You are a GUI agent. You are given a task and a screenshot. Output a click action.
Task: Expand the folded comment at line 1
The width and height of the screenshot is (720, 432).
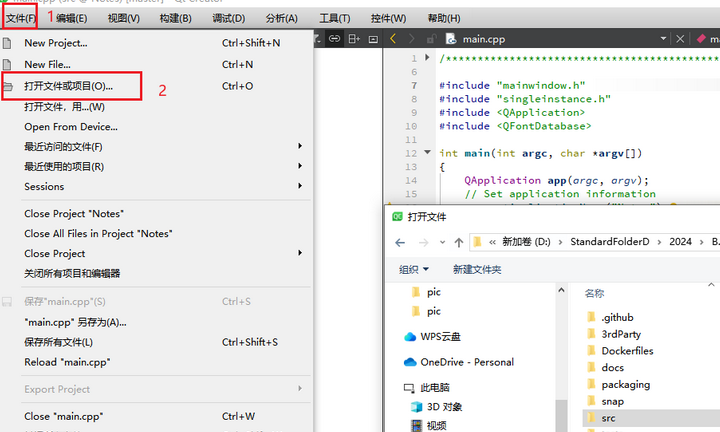coord(427,58)
